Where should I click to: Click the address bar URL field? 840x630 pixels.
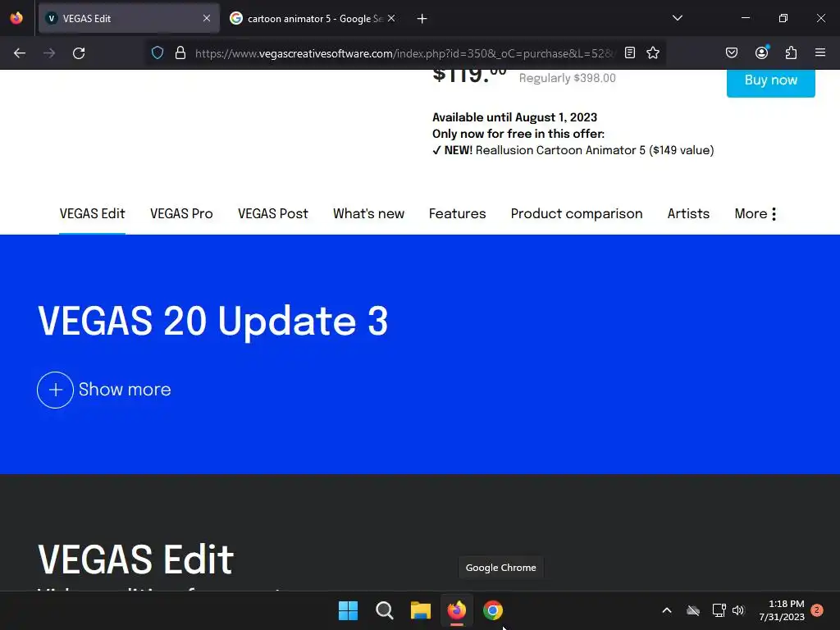(x=404, y=53)
